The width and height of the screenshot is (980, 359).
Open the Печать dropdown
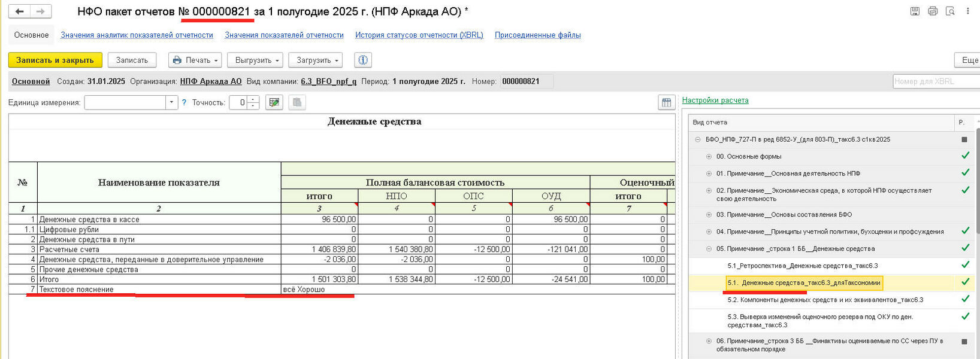pos(195,60)
